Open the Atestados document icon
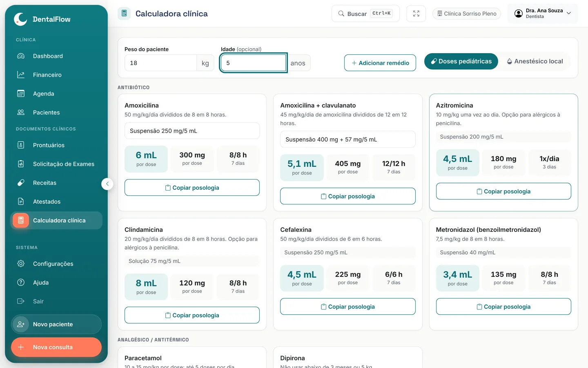Viewport: 588px width, 368px height. click(21, 202)
